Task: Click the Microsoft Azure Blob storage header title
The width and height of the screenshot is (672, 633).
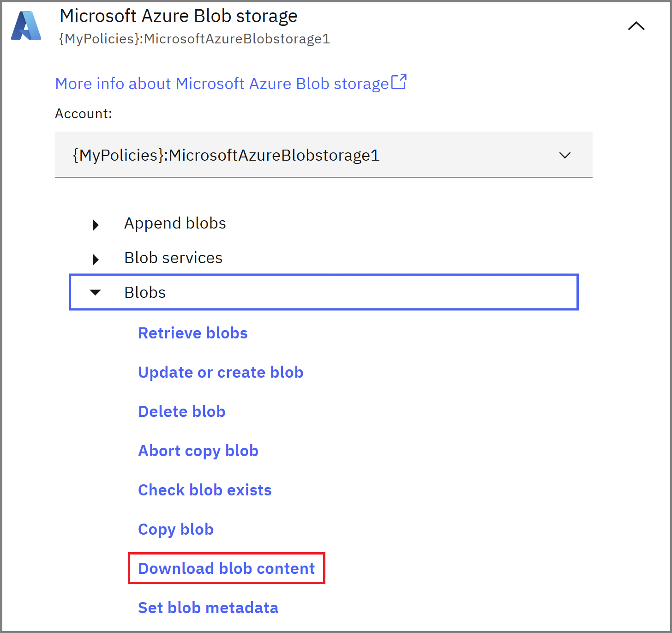Action: [179, 16]
